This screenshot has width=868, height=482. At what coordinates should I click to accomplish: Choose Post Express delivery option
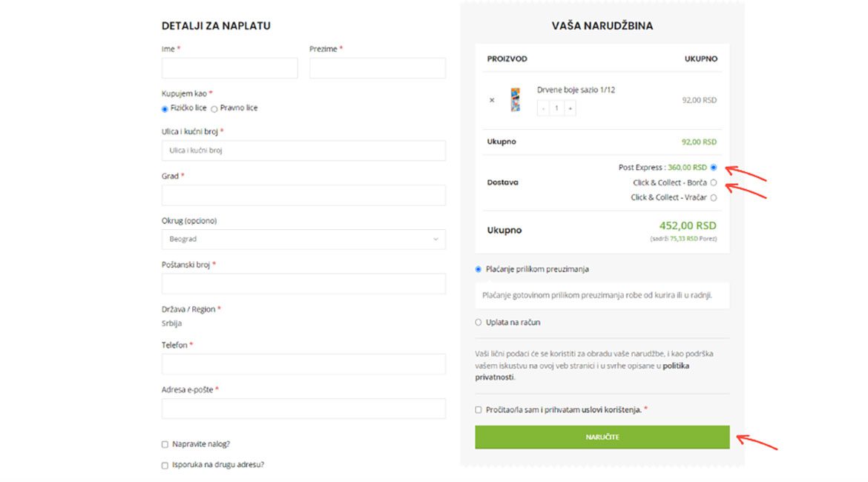pos(714,168)
